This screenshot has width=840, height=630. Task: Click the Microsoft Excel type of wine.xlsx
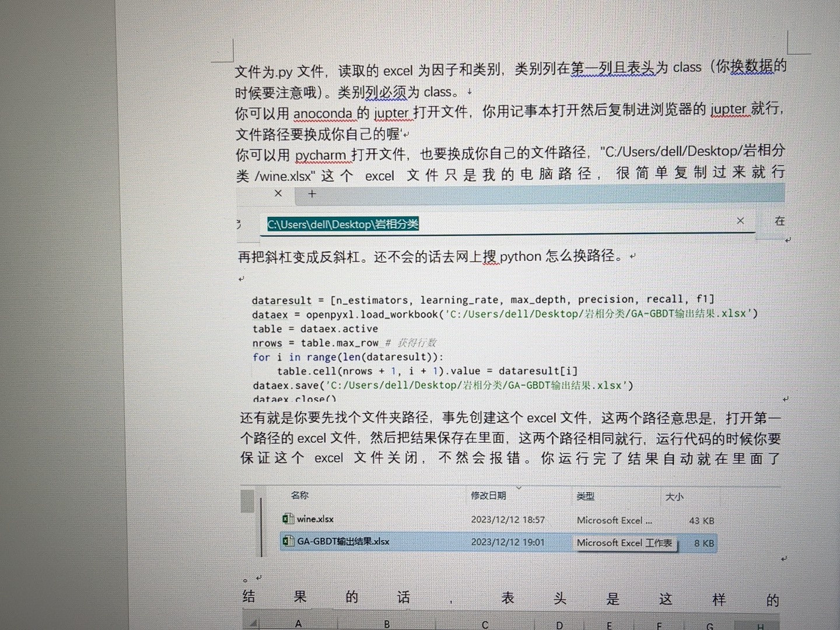[614, 520]
